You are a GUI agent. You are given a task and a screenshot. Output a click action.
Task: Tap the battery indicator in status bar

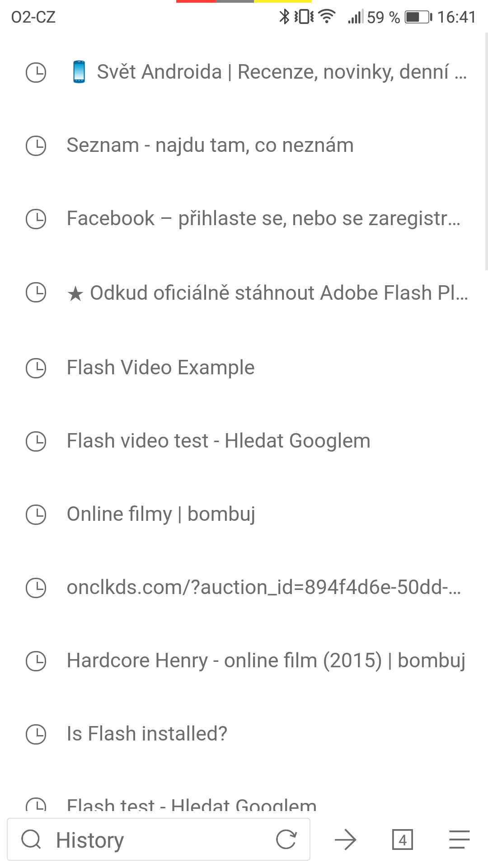pos(418,17)
